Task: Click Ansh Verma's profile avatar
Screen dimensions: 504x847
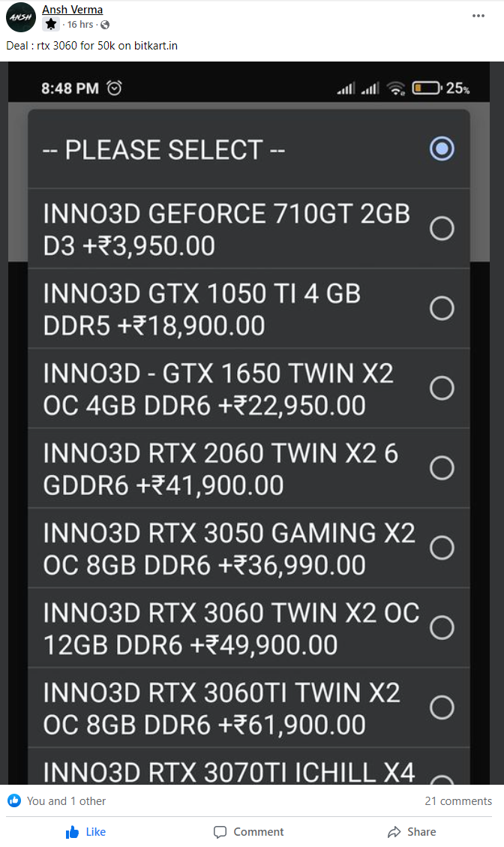Action: [x=21, y=17]
